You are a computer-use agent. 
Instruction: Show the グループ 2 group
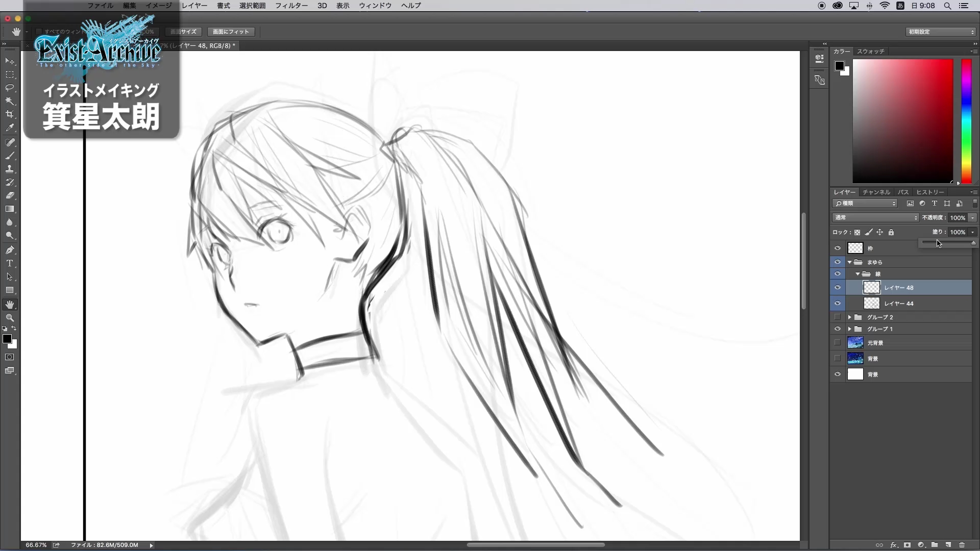click(x=838, y=317)
